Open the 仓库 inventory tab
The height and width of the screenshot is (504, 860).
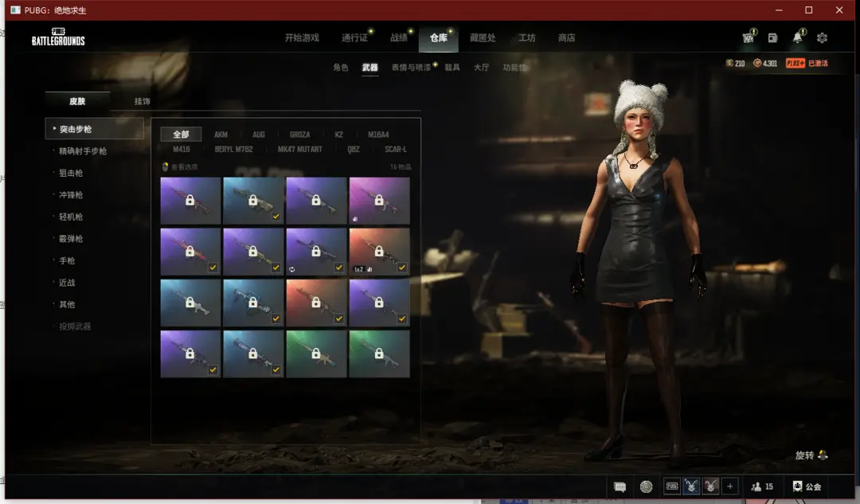pos(438,38)
